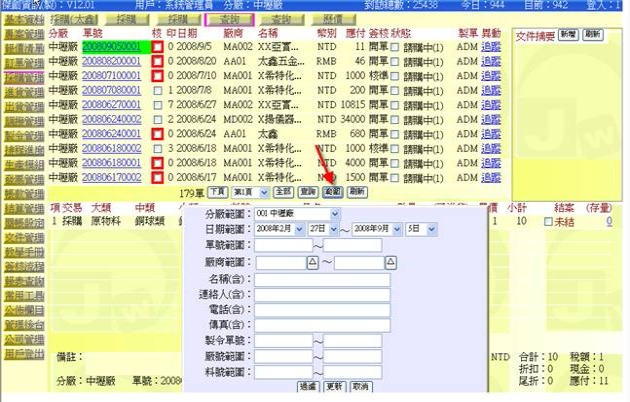Viewport: 630px width, 402px height.
Task: Expand the 分廠範圍 dropdown showing 001 中壢廠
Action: point(334,214)
